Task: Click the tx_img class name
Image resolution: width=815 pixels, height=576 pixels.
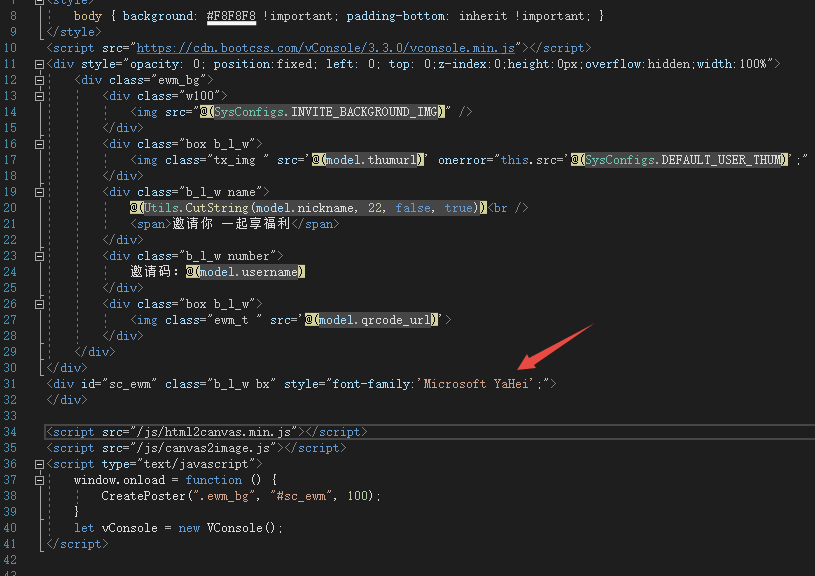Action: pos(235,160)
